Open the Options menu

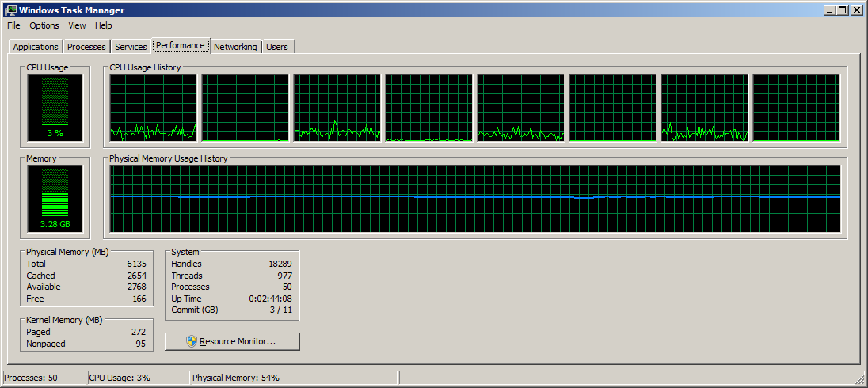click(44, 25)
